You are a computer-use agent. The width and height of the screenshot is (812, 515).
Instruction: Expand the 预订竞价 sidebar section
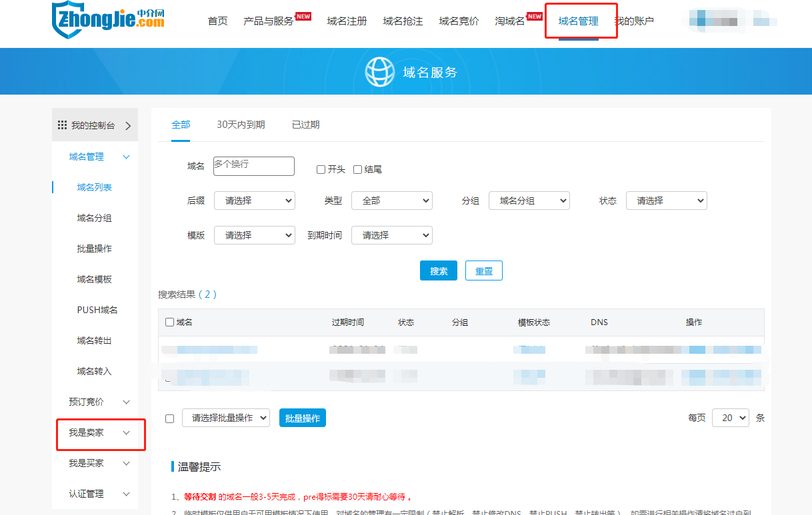[x=126, y=402]
